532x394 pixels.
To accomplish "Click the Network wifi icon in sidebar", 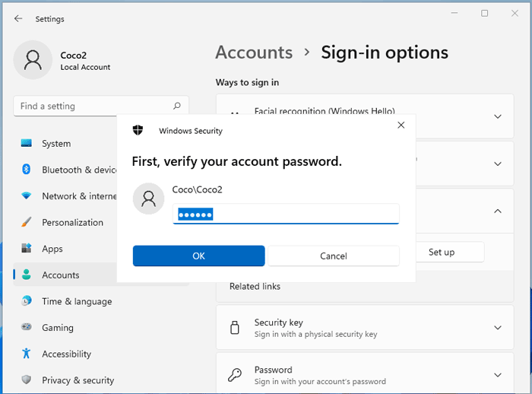I will tap(26, 195).
